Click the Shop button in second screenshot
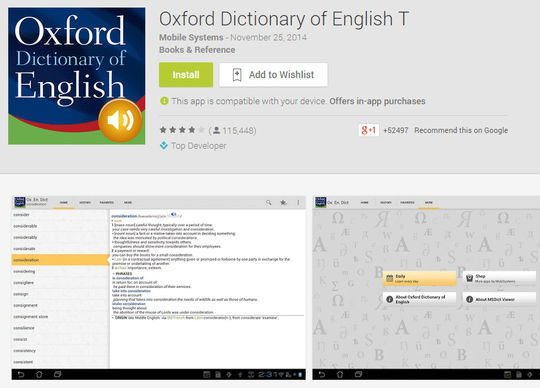The width and height of the screenshot is (540, 388). (499, 279)
